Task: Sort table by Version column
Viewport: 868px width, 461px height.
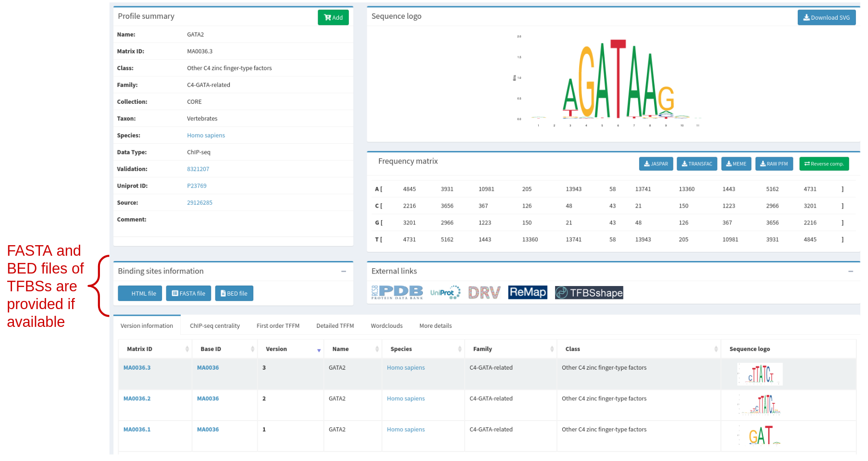Action: [x=290, y=349]
